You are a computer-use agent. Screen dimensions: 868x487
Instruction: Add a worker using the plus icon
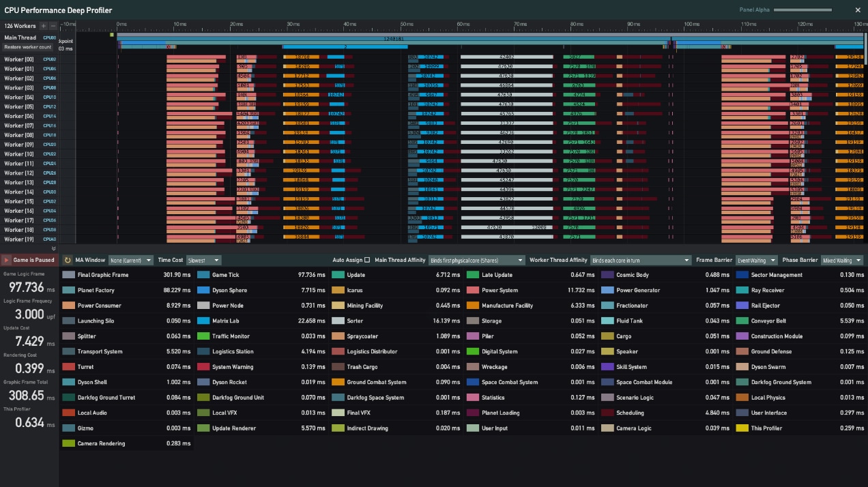click(42, 25)
